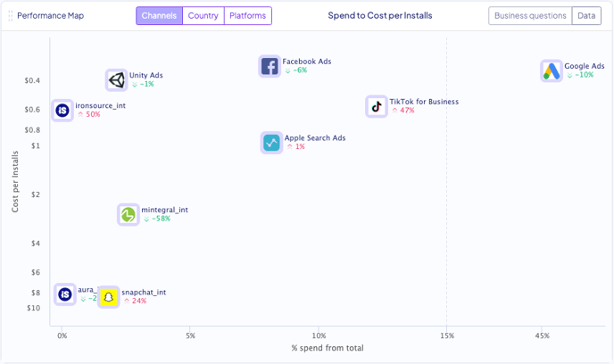Click the Google Ads label text
The width and height of the screenshot is (614, 364).
(x=585, y=66)
